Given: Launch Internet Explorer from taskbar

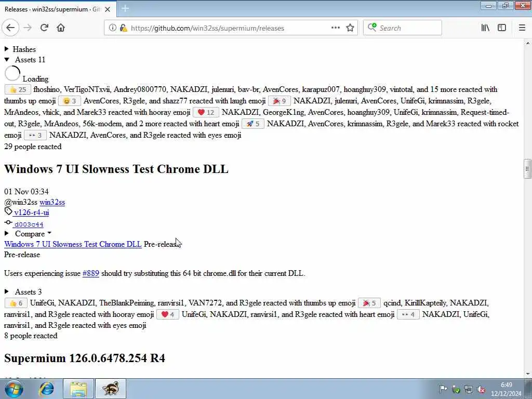Looking at the screenshot, I should click(46, 389).
